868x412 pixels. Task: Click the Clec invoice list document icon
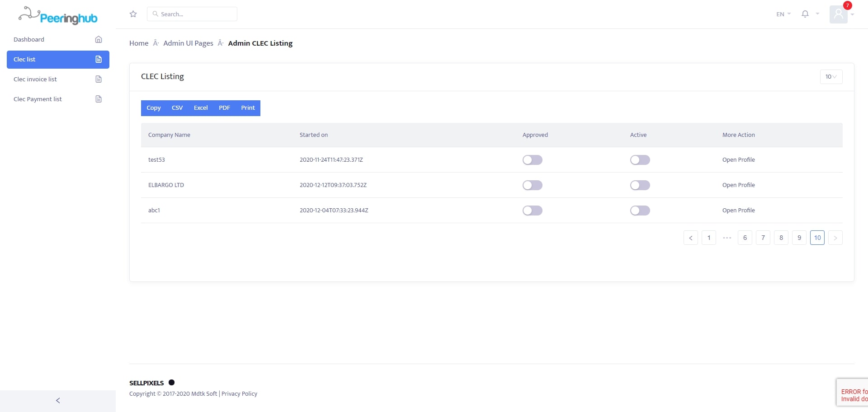click(x=99, y=79)
